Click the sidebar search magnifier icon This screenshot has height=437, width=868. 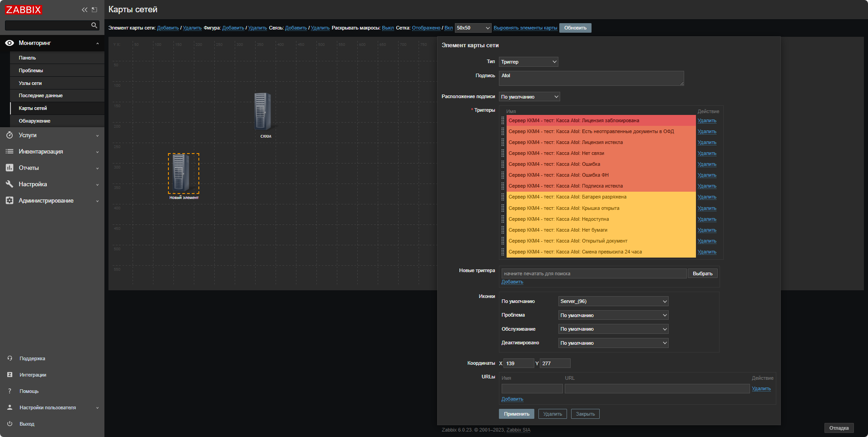point(94,25)
